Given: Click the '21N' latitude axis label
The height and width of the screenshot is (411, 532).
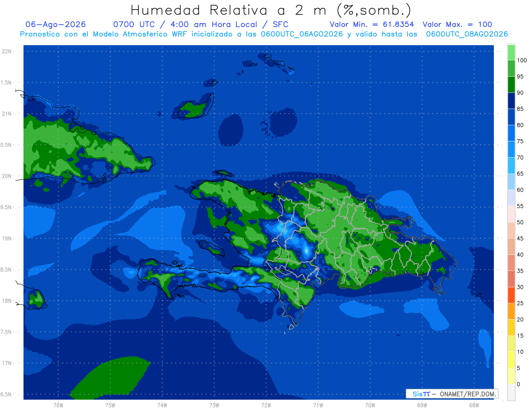Looking at the screenshot, I should point(8,114).
